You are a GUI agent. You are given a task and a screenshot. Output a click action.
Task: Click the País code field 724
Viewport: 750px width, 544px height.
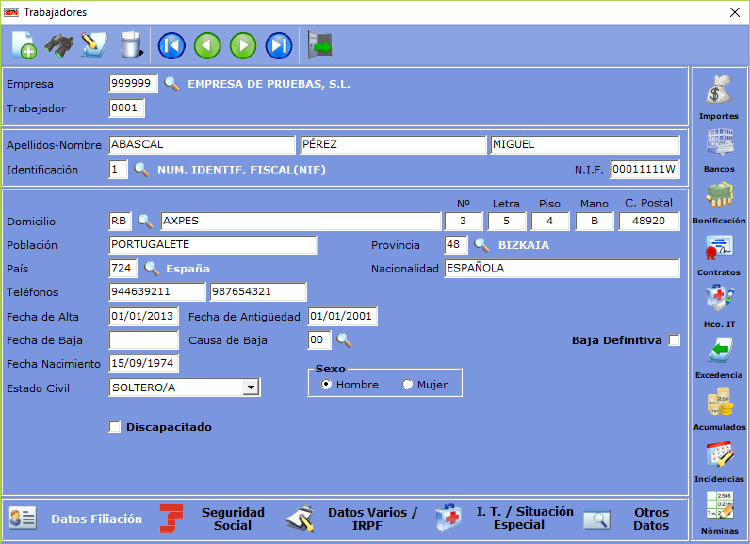[x=123, y=268]
